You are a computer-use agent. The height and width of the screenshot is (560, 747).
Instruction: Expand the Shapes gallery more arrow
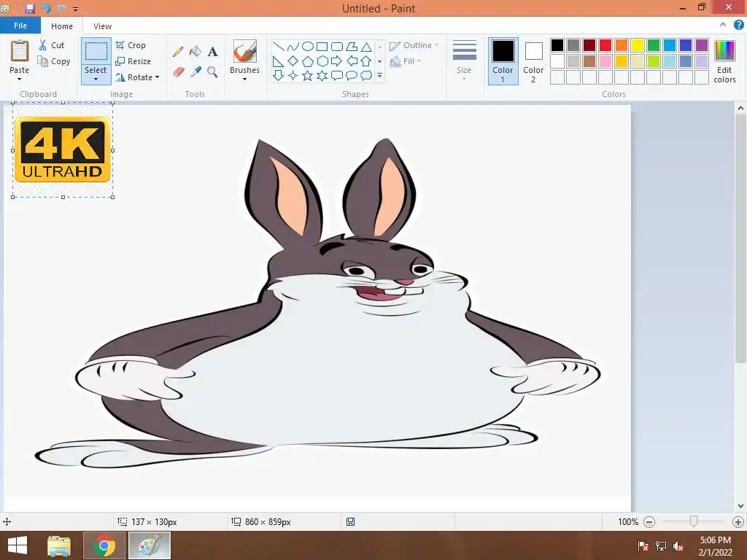coord(379,75)
